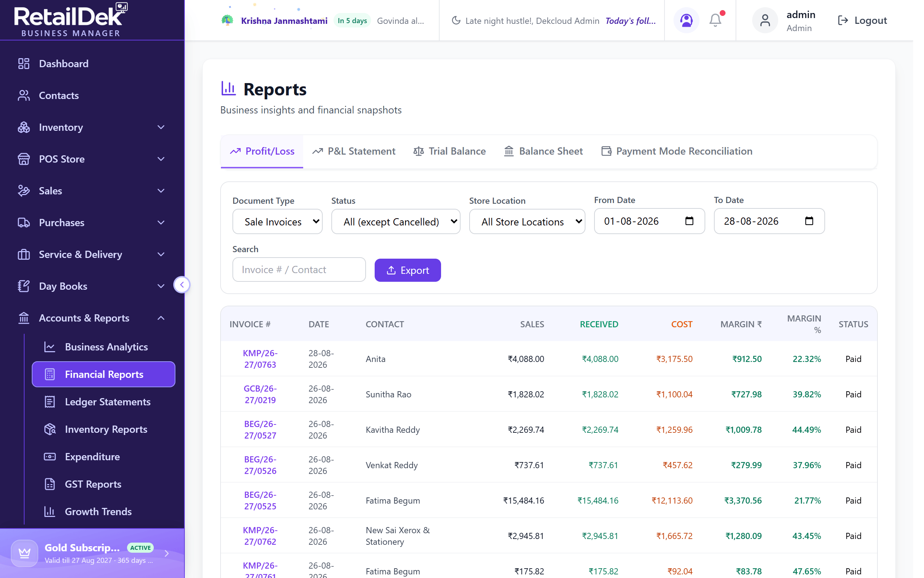Click the Krishna Janmashtami festival banner
The width and height of the screenshot is (924, 578).
[322, 21]
